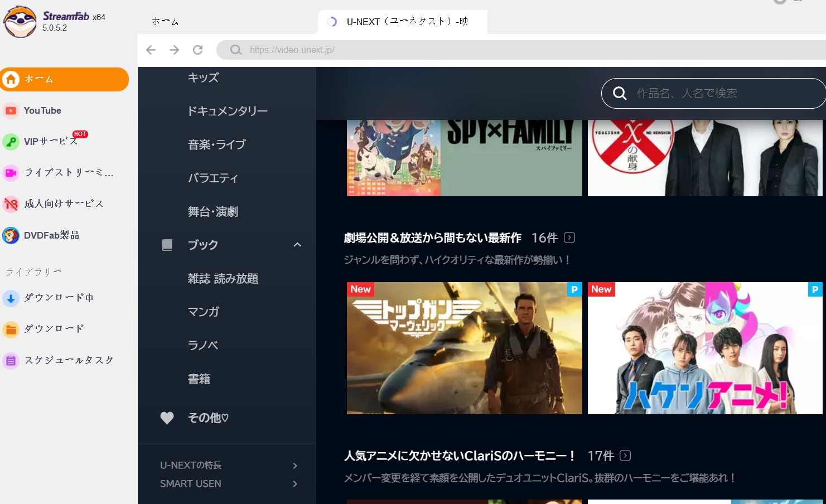Open the その他♡ menu item
This screenshot has height=504, width=826.
point(208,418)
